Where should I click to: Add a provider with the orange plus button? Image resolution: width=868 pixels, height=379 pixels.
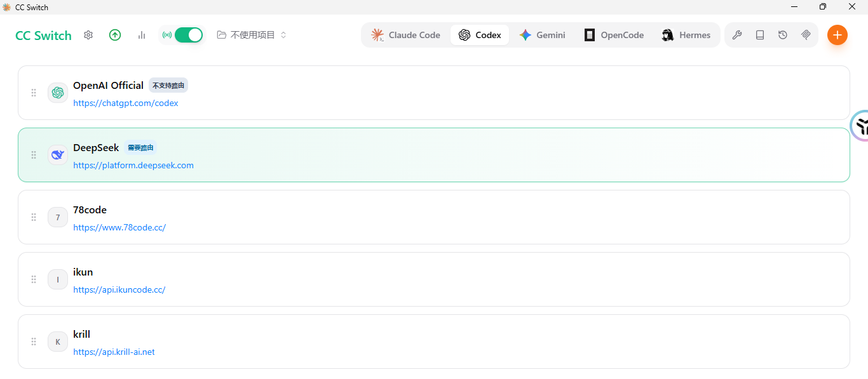[x=837, y=35]
